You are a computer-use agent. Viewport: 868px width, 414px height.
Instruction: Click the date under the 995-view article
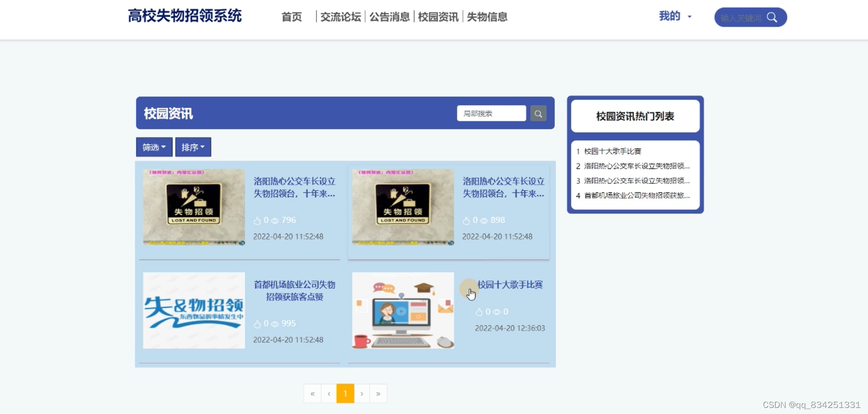[x=288, y=340]
